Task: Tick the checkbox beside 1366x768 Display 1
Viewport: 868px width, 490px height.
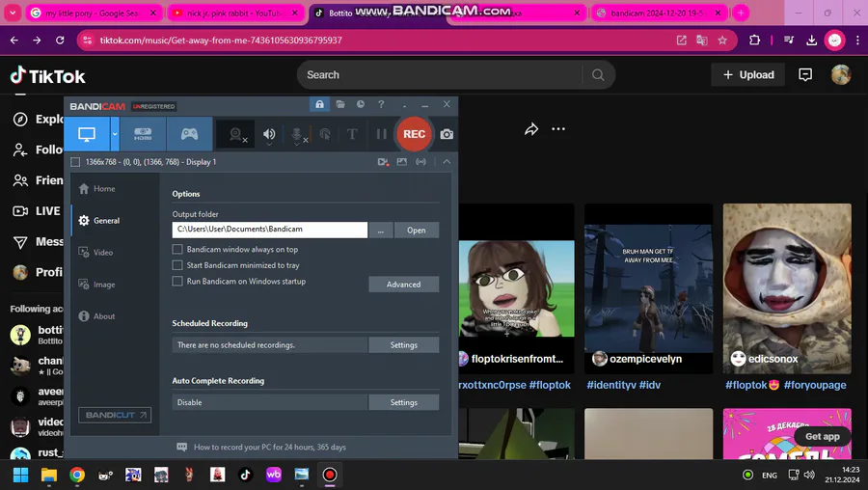Action: click(x=75, y=162)
